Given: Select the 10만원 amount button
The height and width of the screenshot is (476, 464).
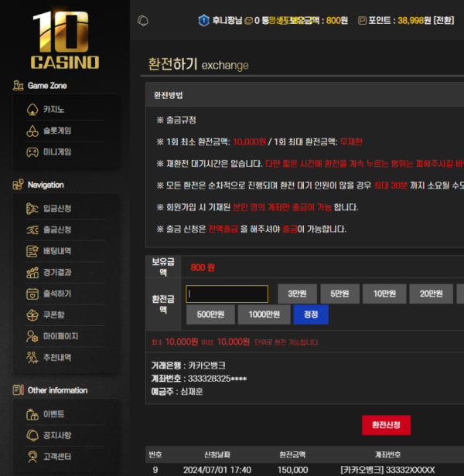Looking at the screenshot, I should (384, 294).
